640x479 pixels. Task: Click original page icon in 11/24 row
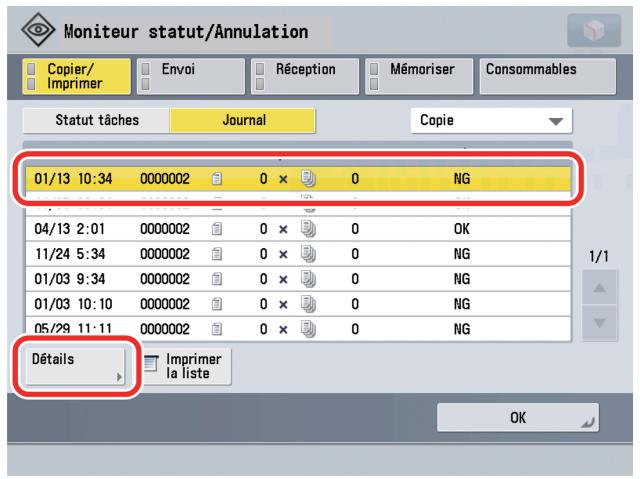[x=217, y=254]
